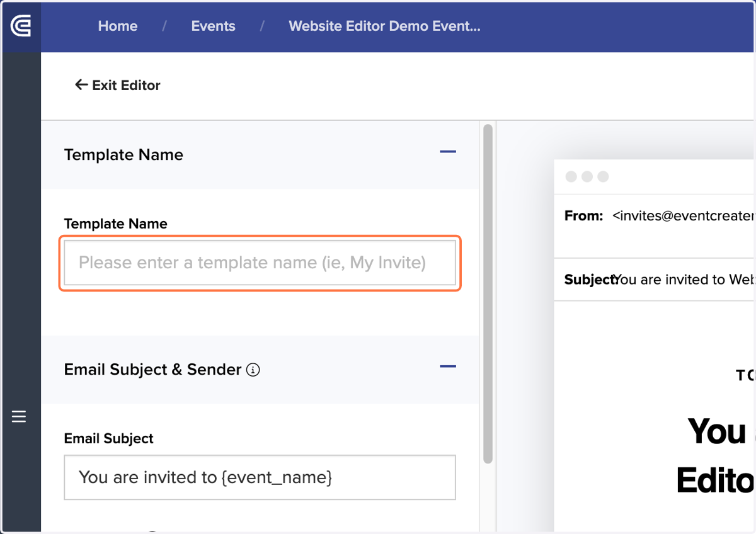Click the info icon beside Email Subject & Sender

(253, 370)
